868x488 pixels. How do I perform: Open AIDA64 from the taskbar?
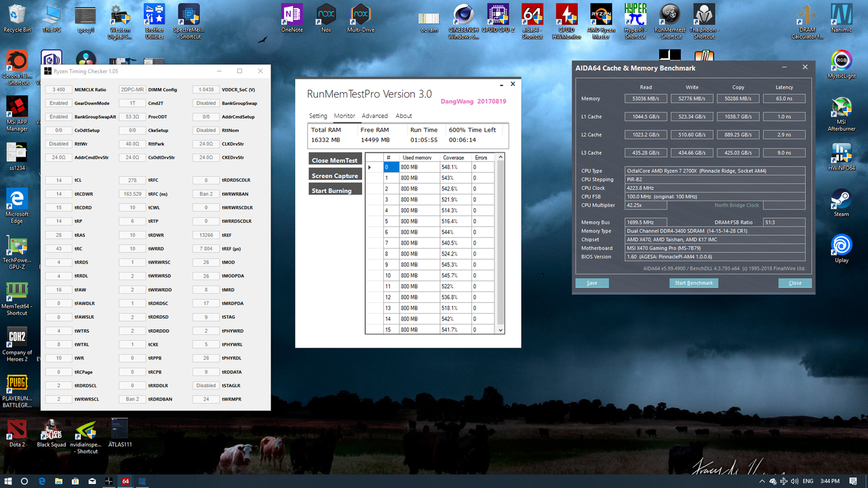click(x=126, y=481)
